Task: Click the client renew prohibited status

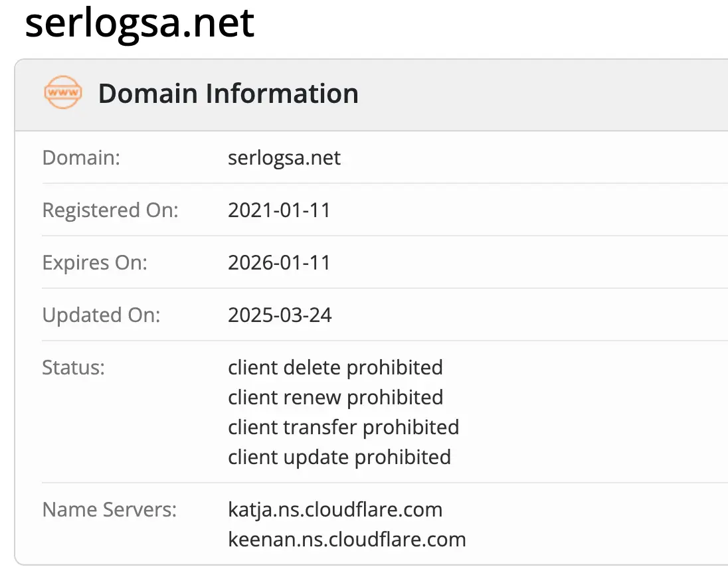Action: point(335,398)
